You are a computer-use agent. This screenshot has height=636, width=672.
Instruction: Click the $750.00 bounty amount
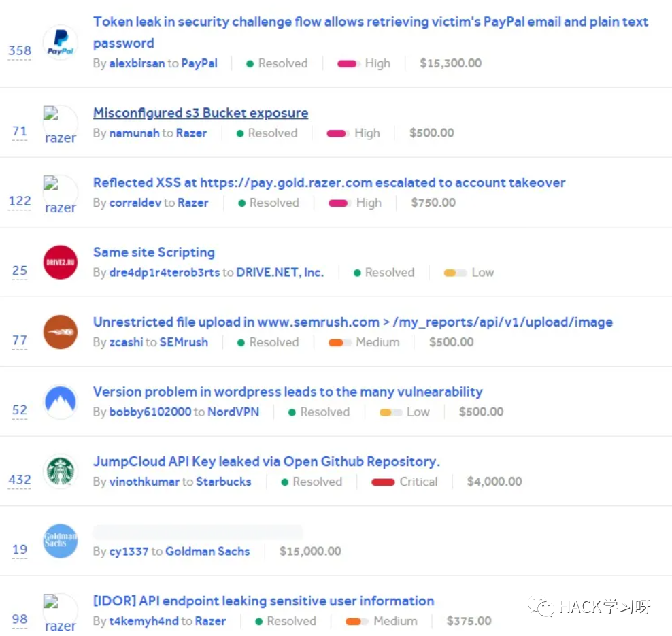click(433, 203)
